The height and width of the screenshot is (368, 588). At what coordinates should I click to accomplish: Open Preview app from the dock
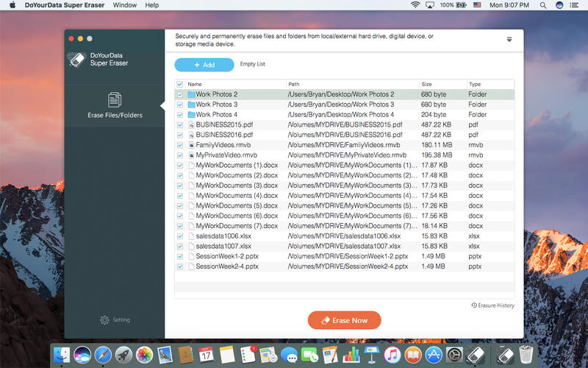tap(165, 355)
